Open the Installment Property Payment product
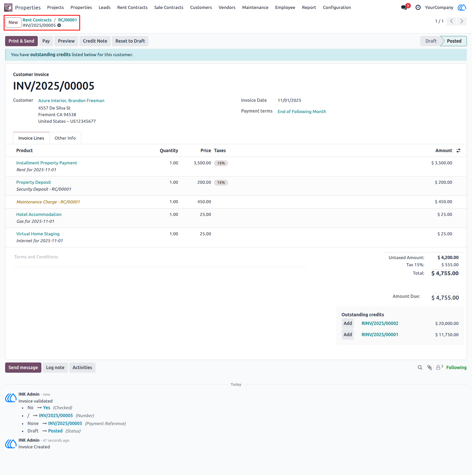472x476 pixels. tap(47, 163)
